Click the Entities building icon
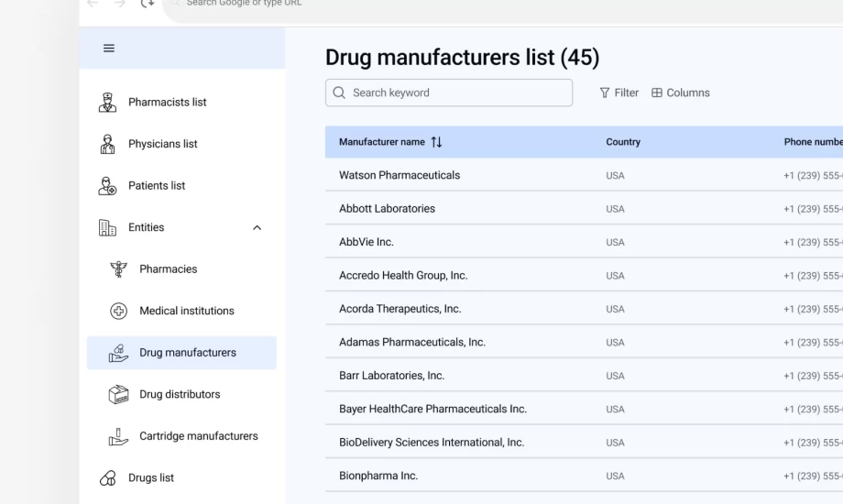Screen dimensions: 843x504 point(107,227)
